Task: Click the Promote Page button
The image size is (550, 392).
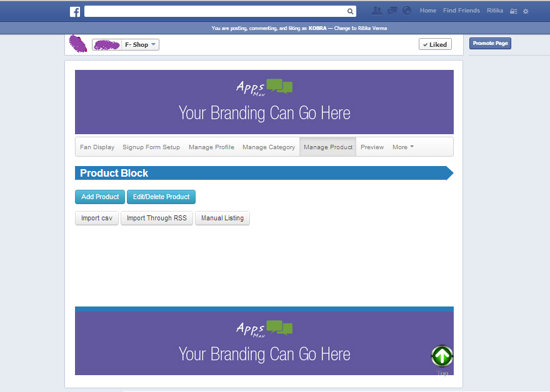Action: tap(490, 44)
